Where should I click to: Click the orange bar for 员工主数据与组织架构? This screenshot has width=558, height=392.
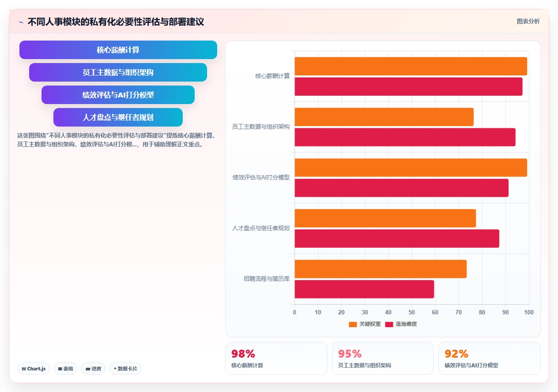[384, 117]
